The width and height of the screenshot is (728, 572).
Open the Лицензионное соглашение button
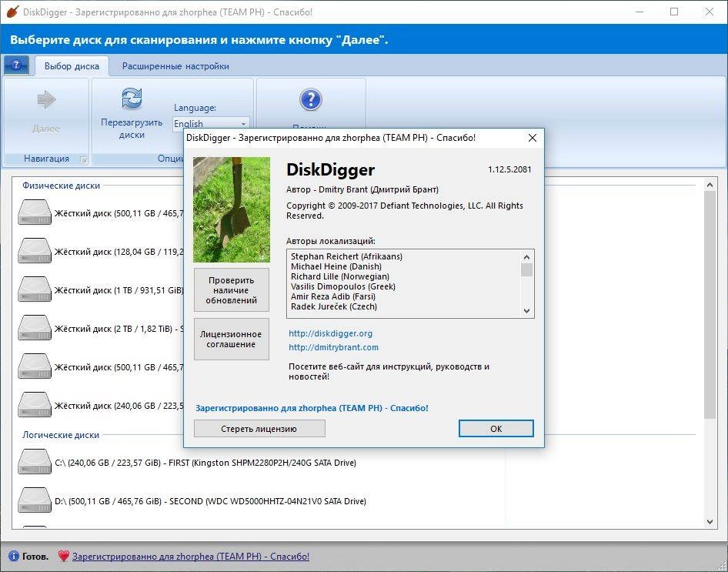click(231, 340)
